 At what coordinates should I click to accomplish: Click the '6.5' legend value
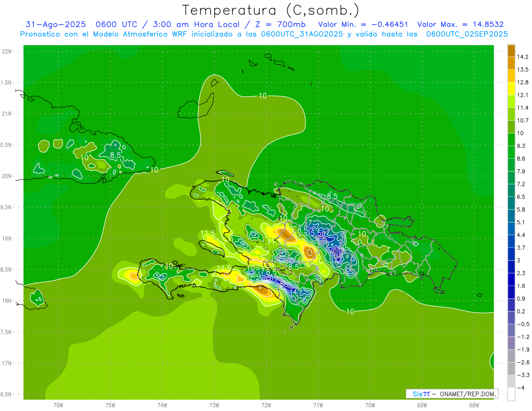[521, 197]
